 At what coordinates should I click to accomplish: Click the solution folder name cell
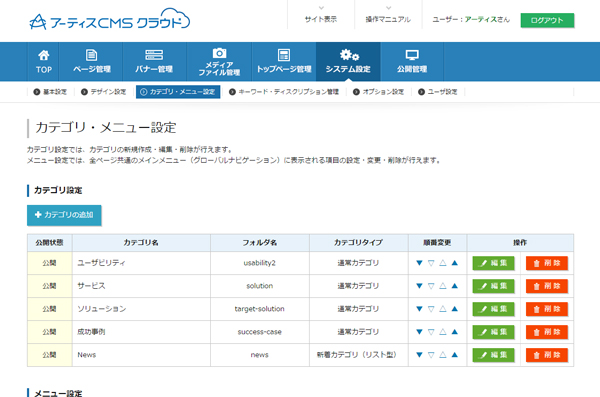260,286
